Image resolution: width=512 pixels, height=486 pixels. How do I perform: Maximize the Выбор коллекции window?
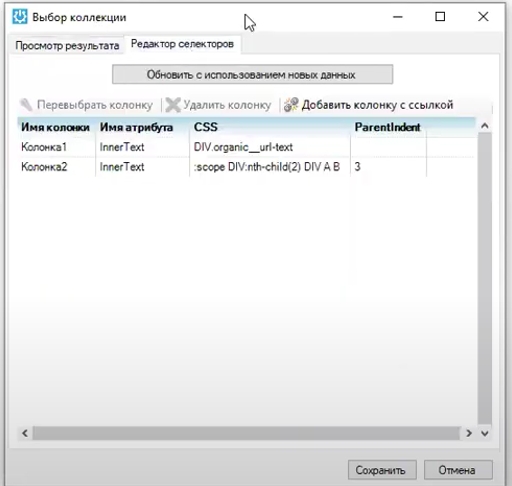(x=440, y=16)
